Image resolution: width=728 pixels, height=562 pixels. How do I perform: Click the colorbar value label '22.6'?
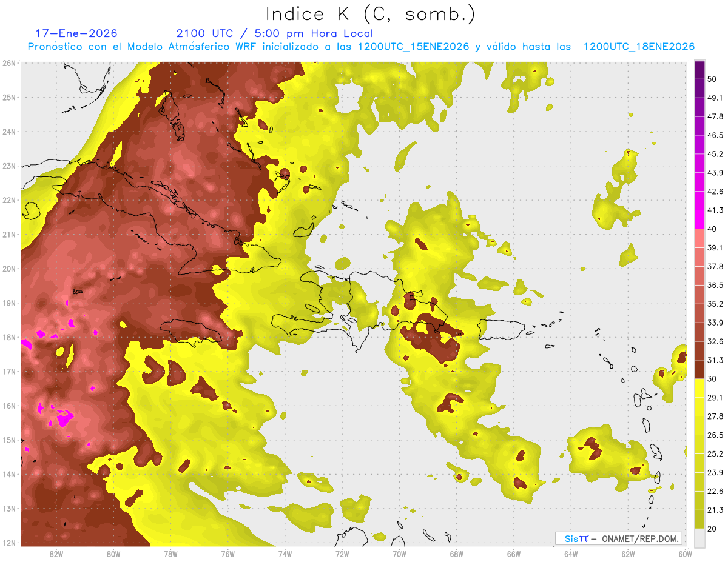pos(715,492)
